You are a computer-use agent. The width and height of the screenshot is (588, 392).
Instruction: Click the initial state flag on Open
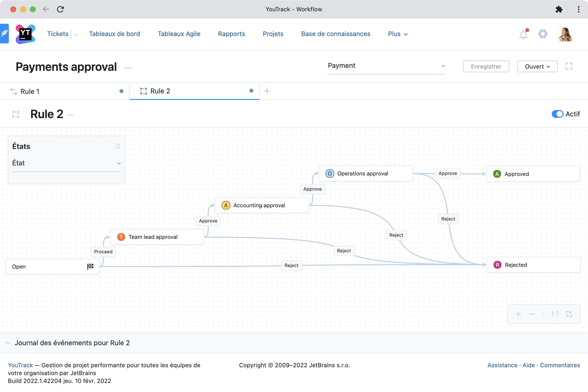[90, 267]
